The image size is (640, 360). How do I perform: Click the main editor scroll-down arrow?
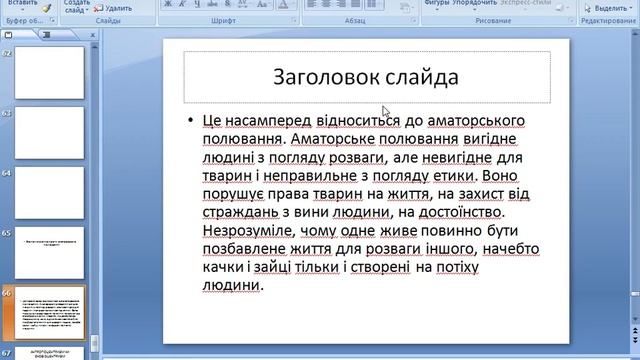[x=635, y=319]
